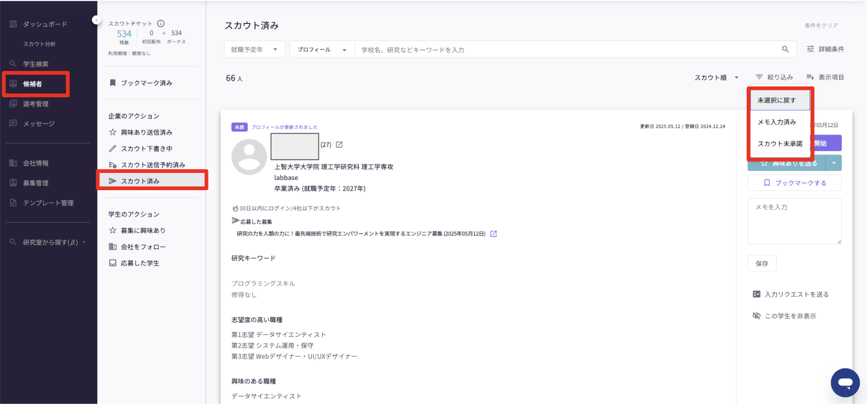Click the メモを入力 text area
This screenshot has height=407, width=868.
[x=795, y=221]
